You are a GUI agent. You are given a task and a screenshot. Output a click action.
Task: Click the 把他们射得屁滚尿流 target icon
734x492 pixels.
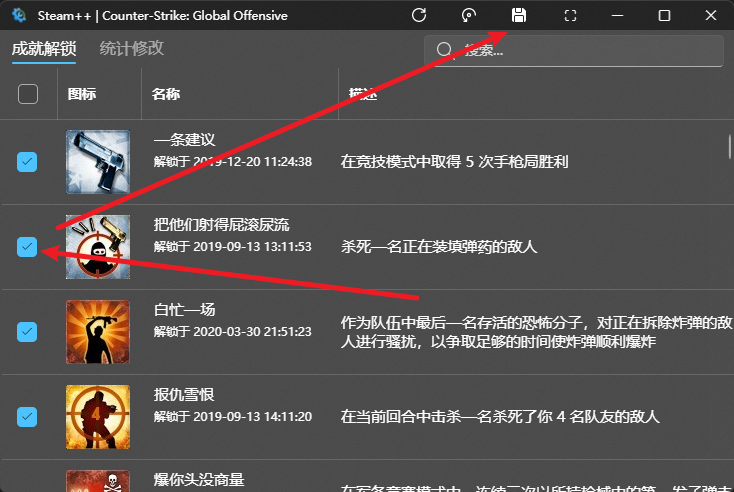[98, 247]
